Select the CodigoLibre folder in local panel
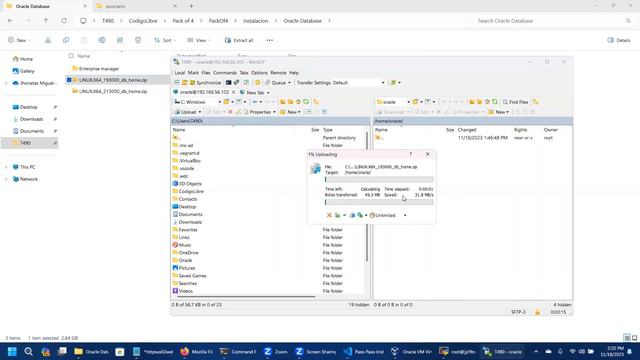 click(x=188, y=191)
